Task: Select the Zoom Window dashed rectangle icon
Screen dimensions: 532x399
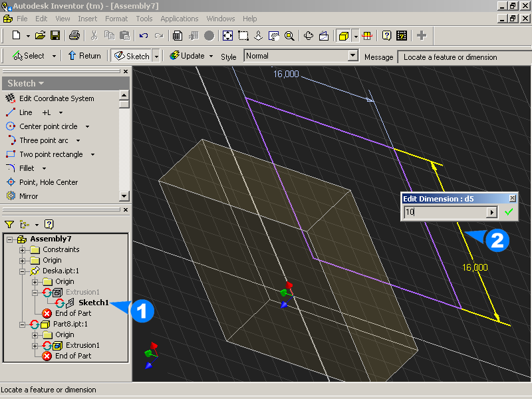Action: pyautogui.click(x=243, y=35)
